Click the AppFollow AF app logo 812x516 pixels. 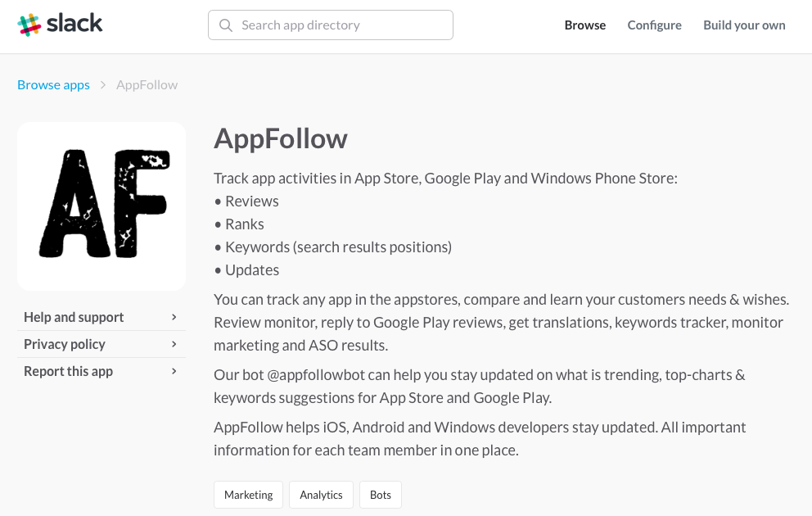[x=101, y=206]
